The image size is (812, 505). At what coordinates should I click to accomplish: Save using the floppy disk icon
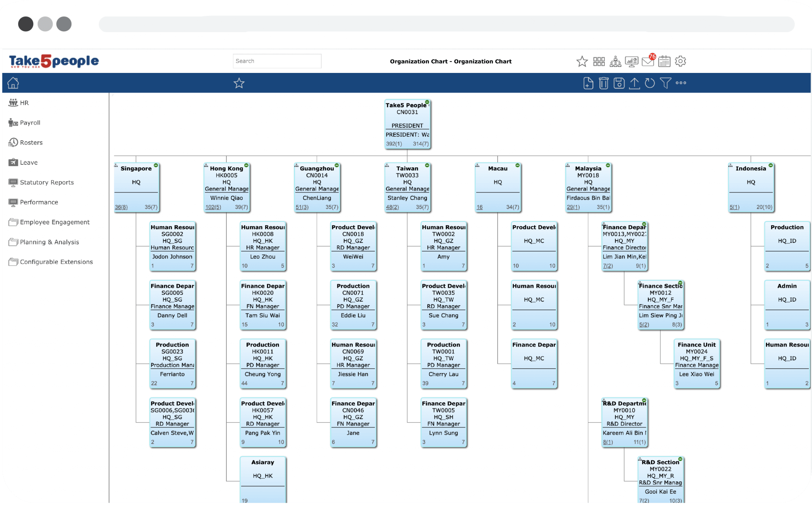coord(619,83)
